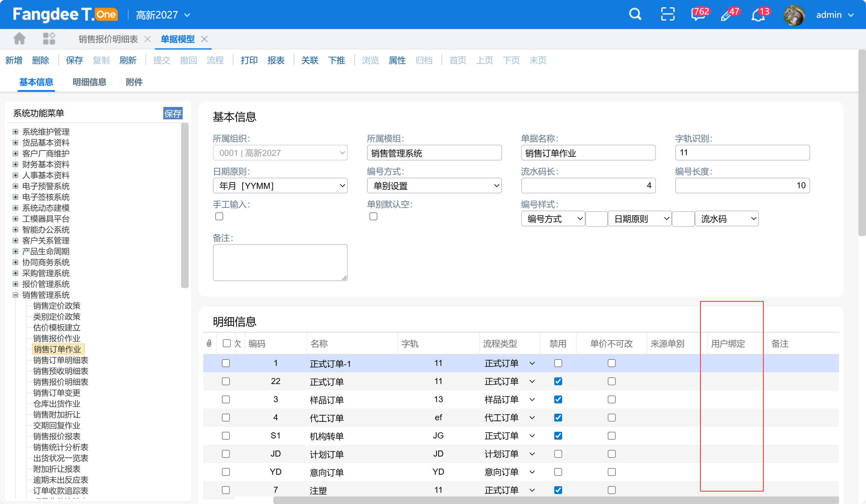Click the search magnifier icon

635,15
